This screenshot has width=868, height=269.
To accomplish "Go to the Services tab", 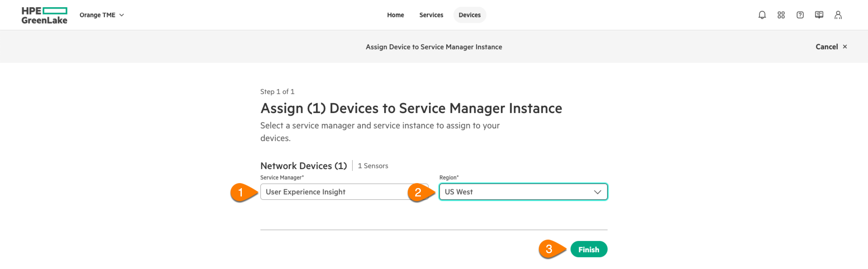I will point(431,15).
